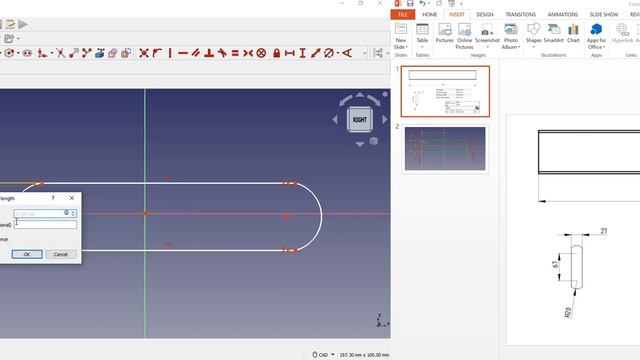640x360 pixels.
Task: Open the mini cube menu on navigation cube
Action: click(x=373, y=141)
